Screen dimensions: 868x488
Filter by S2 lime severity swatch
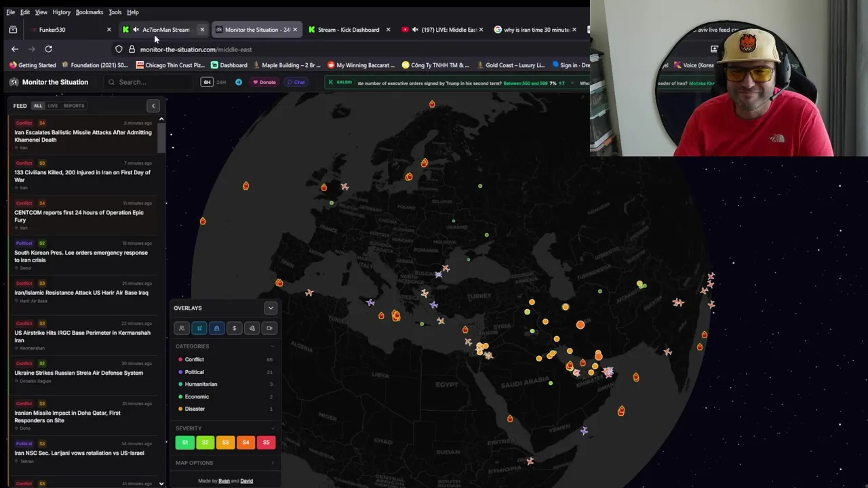click(x=205, y=443)
